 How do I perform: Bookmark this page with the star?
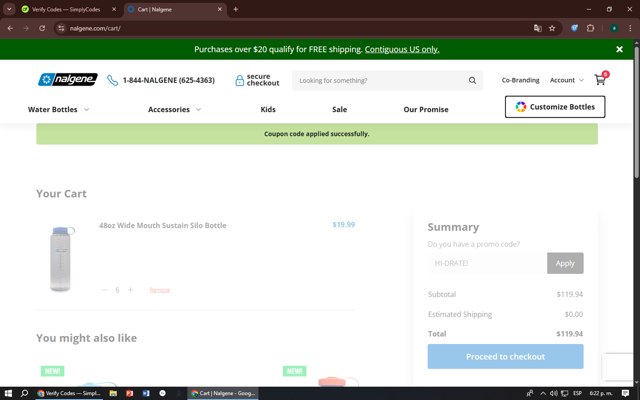[x=552, y=28]
